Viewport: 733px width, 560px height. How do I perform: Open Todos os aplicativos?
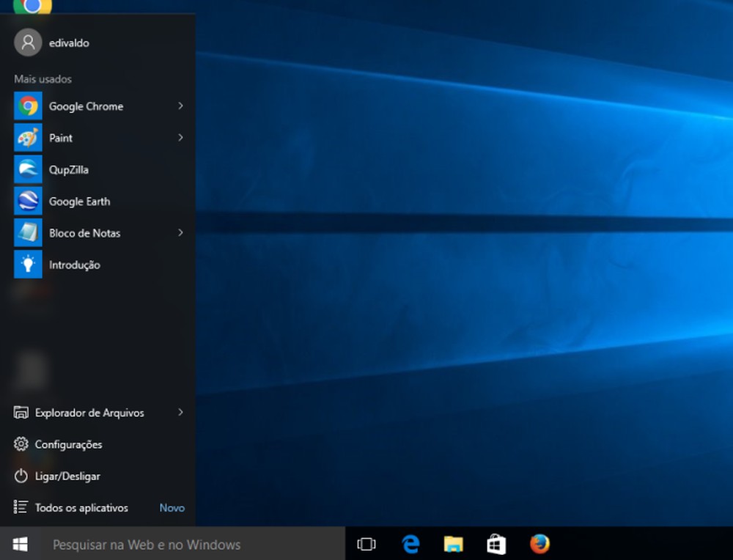[82, 507]
